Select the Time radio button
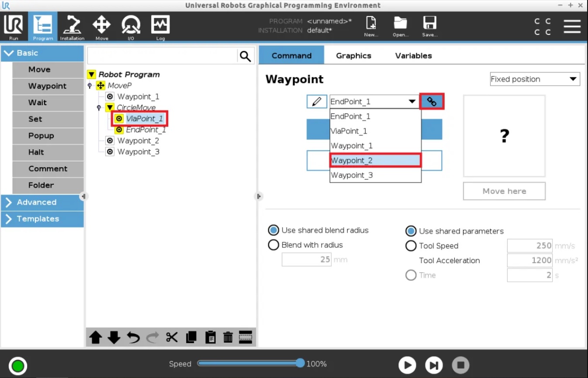This screenshot has width=588, height=378. (x=411, y=275)
